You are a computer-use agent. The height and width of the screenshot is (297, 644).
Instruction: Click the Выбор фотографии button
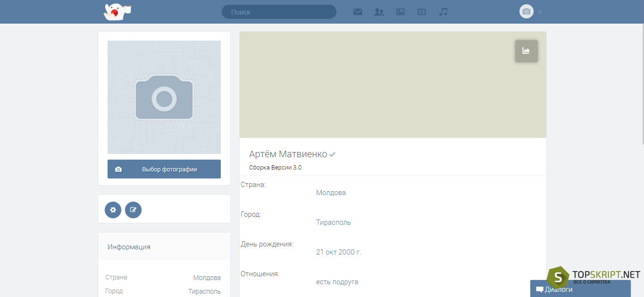pyautogui.click(x=164, y=169)
